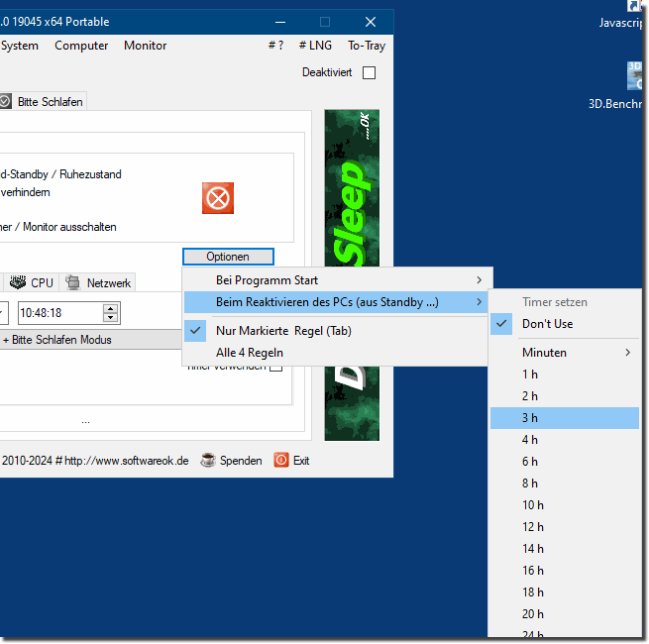Select Nur Markierte Regel (Tab) option
The image size is (649, 644).
point(335,331)
